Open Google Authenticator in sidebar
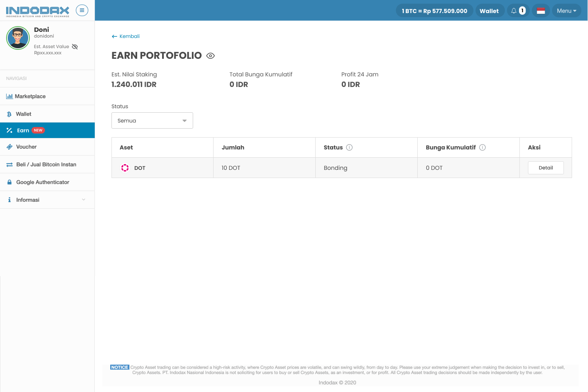 pyautogui.click(x=42, y=182)
